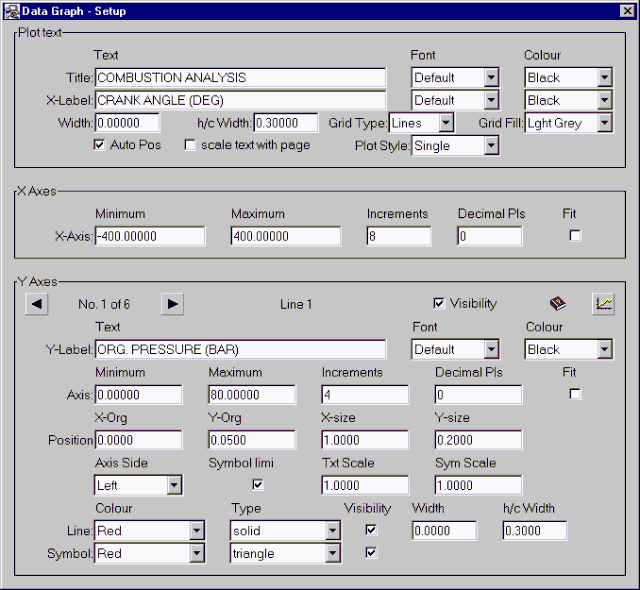Enable scale text with page
The width and height of the screenshot is (640, 590).
pyautogui.click(x=190, y=145)
